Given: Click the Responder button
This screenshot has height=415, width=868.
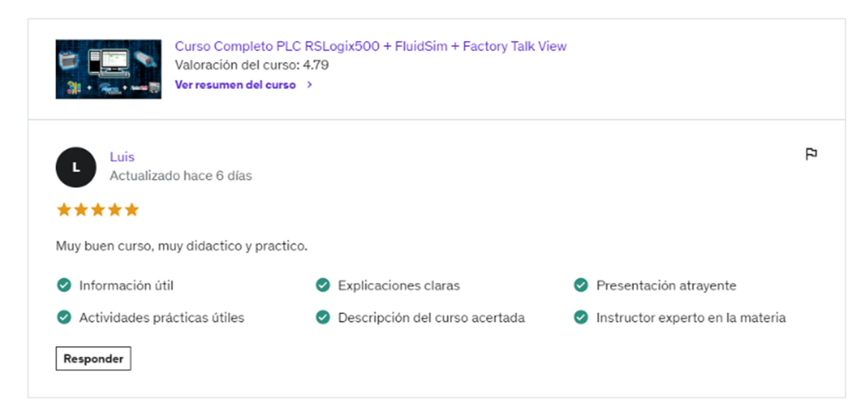Looking at the screenshot, I should click(93, 358).
